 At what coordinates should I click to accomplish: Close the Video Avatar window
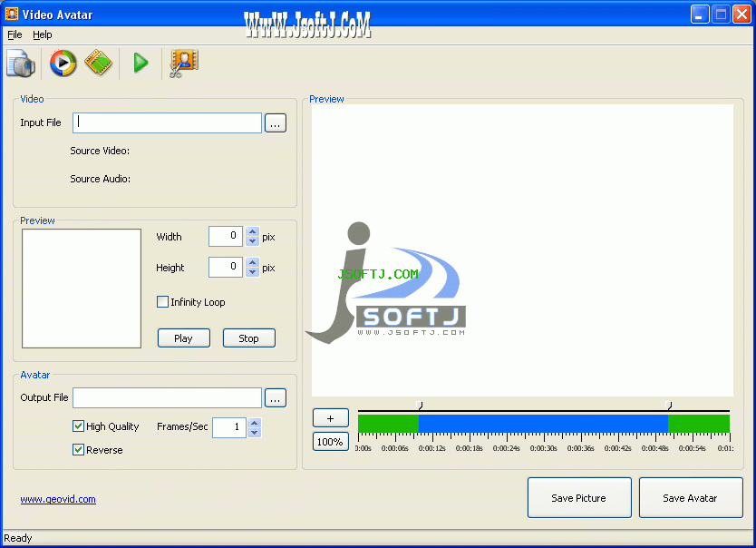click(741, 15)
